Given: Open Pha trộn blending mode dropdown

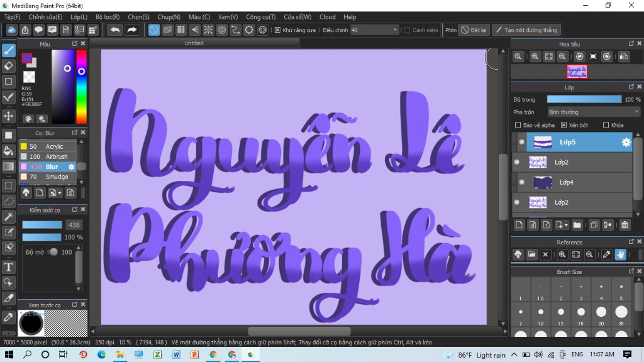Looking at the screenshot, I should click(x=594, y=112).
